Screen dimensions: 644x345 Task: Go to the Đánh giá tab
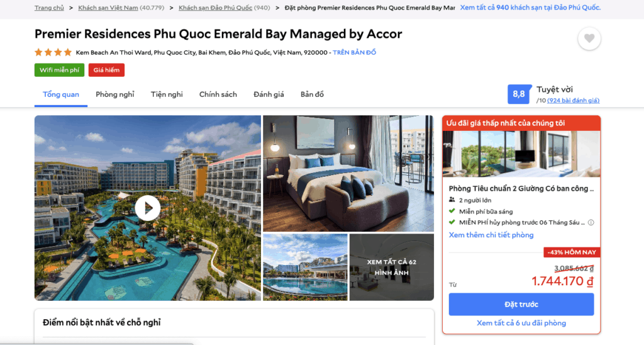[x=269, y=94]
